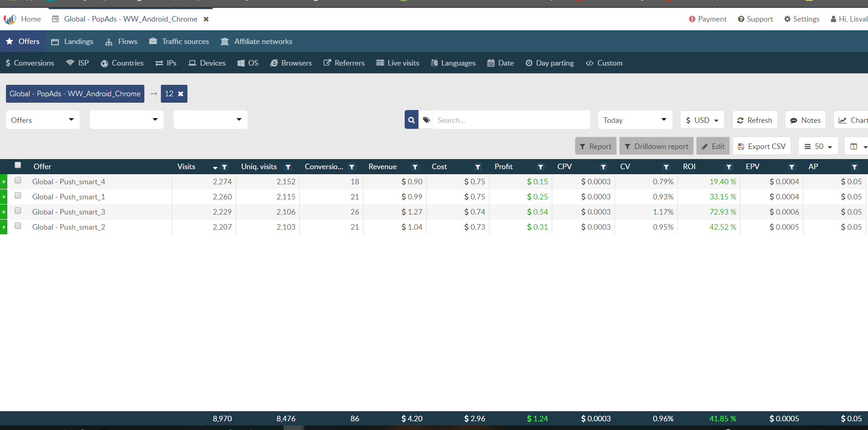Switch to the Affiliate networks tab

pos(257,42)
